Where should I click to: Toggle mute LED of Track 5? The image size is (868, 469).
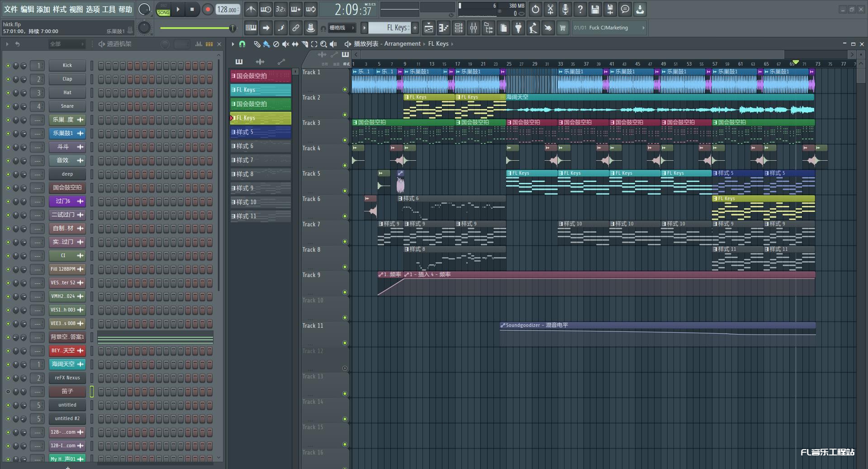click(x=345, y=191)
